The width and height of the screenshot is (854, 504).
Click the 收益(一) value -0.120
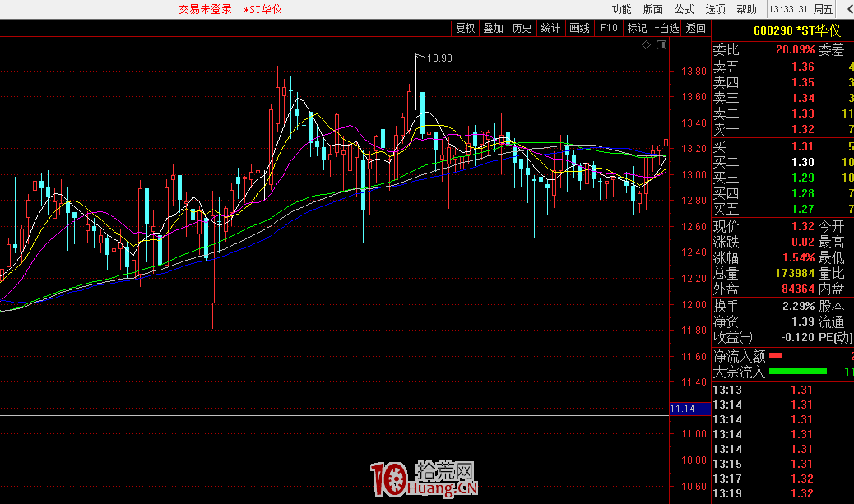[797, 337]
